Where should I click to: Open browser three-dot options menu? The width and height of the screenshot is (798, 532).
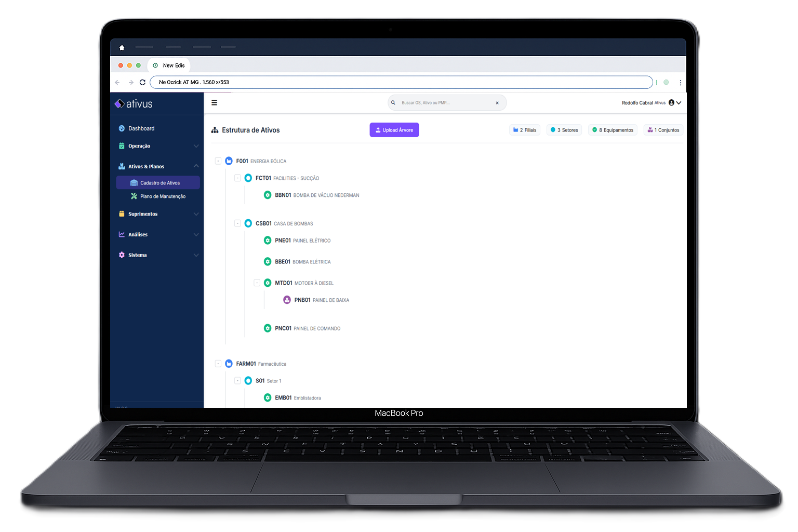pos(680,83)
